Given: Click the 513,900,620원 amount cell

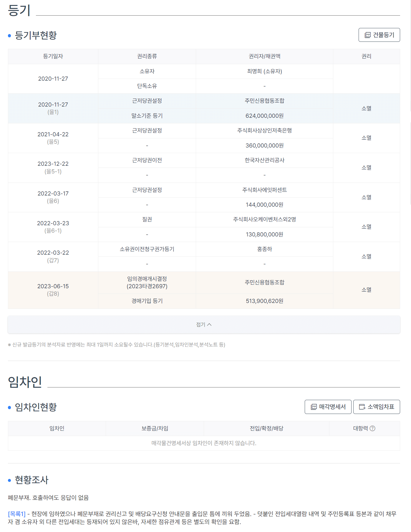Looking at the screenshot, I should (x=264, y=301).
